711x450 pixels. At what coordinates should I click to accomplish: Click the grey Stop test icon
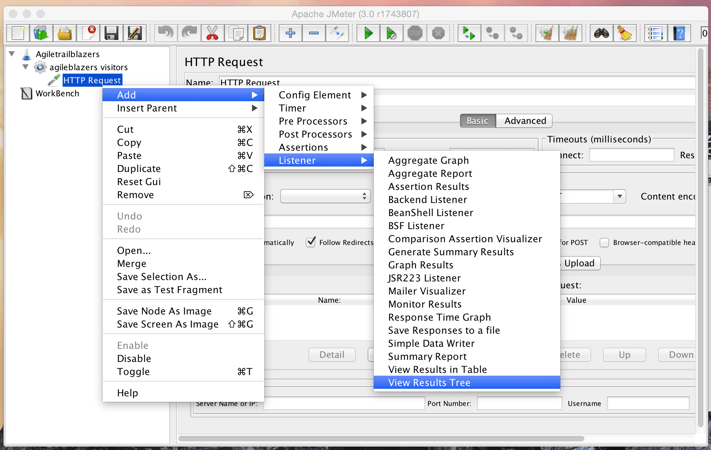click(415, 33)
